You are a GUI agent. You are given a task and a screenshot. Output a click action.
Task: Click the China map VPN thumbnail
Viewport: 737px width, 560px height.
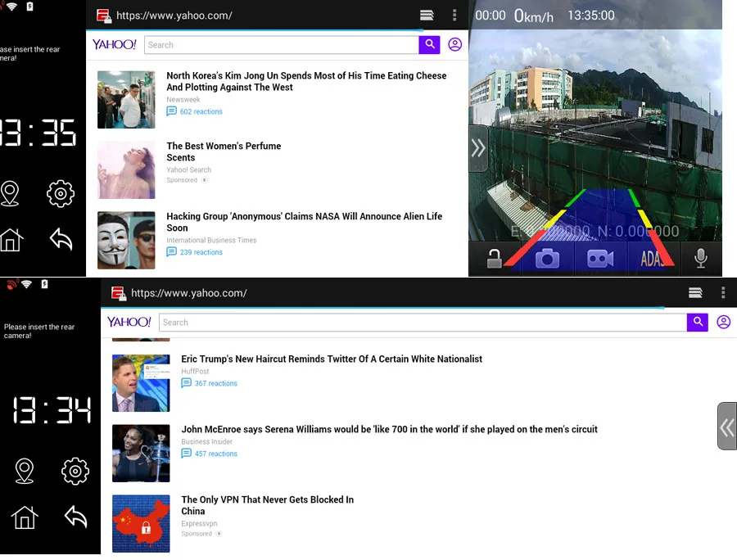[141, 523]
